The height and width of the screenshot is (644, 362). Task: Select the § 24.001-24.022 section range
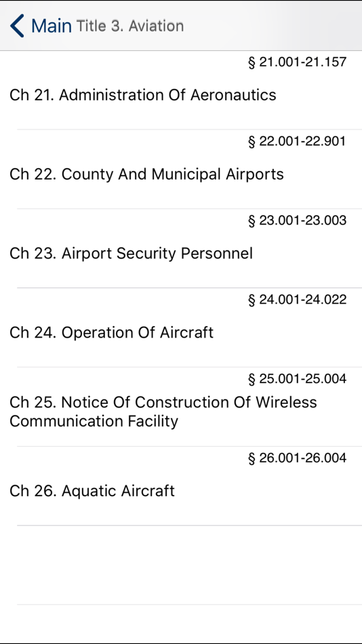(298, 300)
